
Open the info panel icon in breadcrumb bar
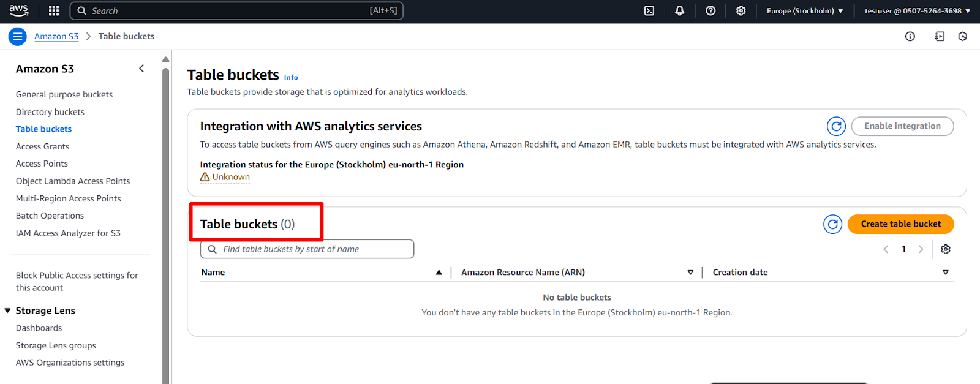pyautogui.click(x=910, y=37)
